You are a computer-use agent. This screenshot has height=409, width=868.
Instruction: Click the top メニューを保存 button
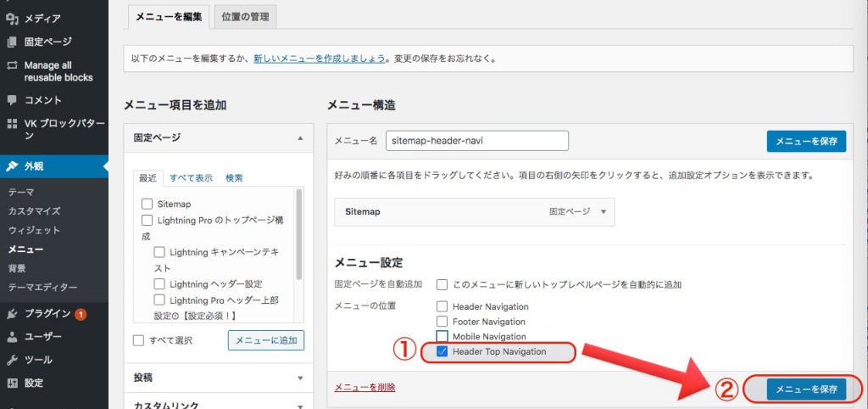pos(806,142)
